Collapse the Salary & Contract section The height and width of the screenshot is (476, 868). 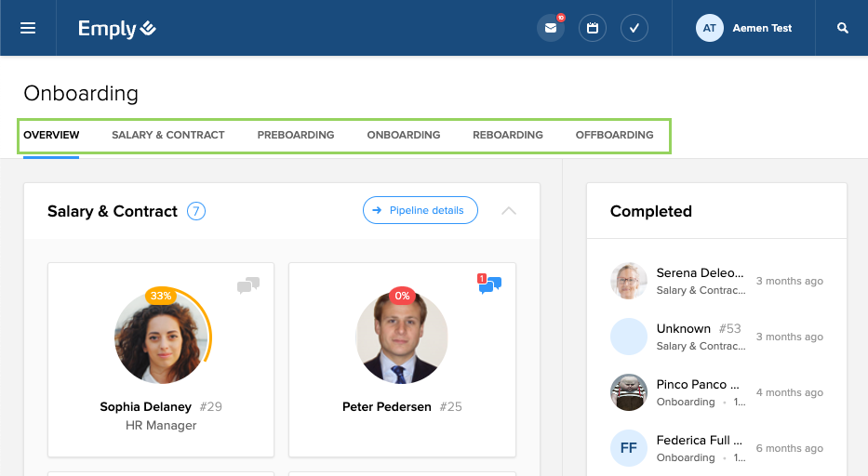click(509, 211)
